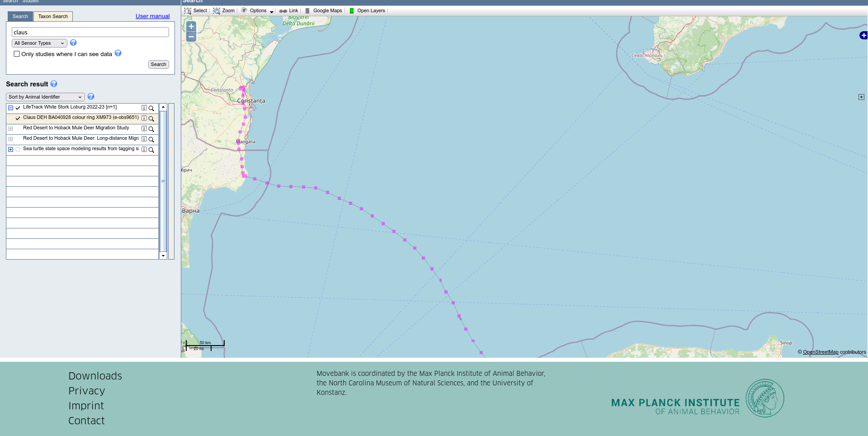The image size is (868, 436).
Task: Click the Search button
Action: (158, 65)
